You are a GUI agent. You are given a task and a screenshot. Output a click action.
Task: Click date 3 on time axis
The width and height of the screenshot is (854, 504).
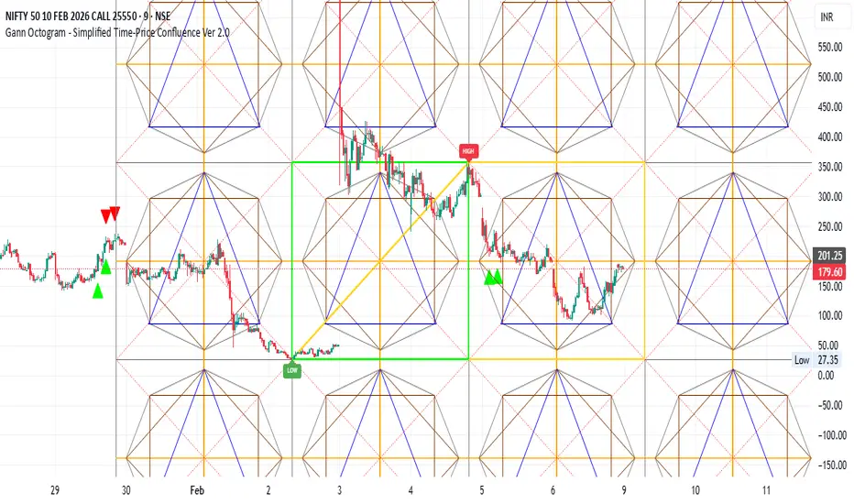(339, 490)
